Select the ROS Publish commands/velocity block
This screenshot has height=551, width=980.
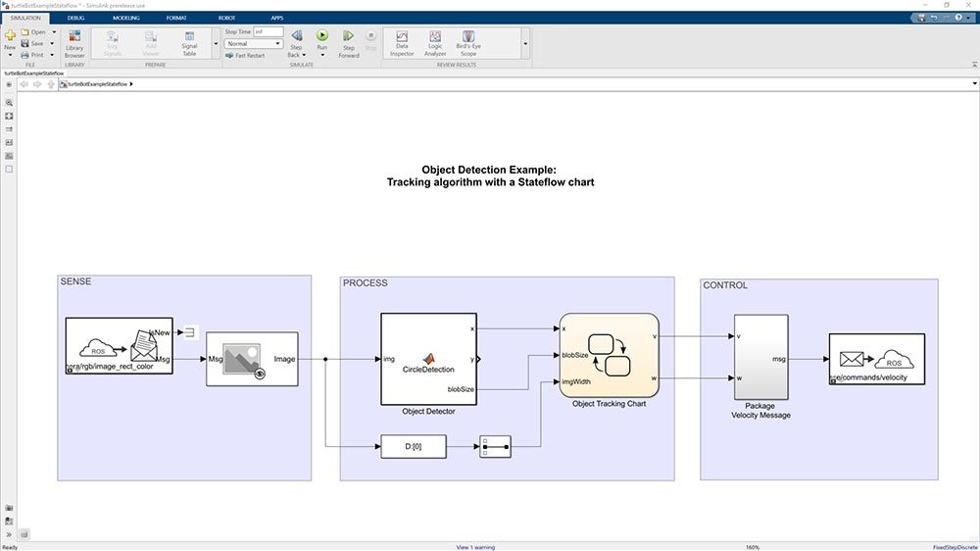[x=877, y=359]
